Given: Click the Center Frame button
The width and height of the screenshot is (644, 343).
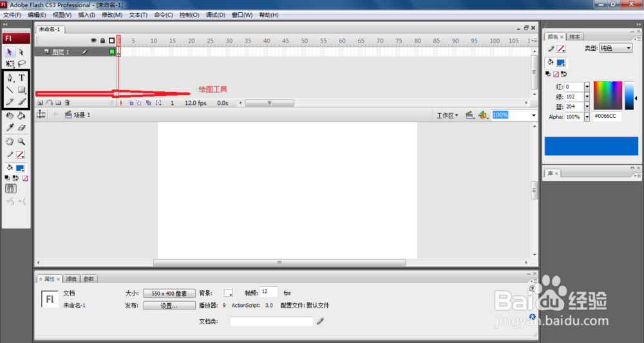Looking at the screenshot, I should click(121, 103).
